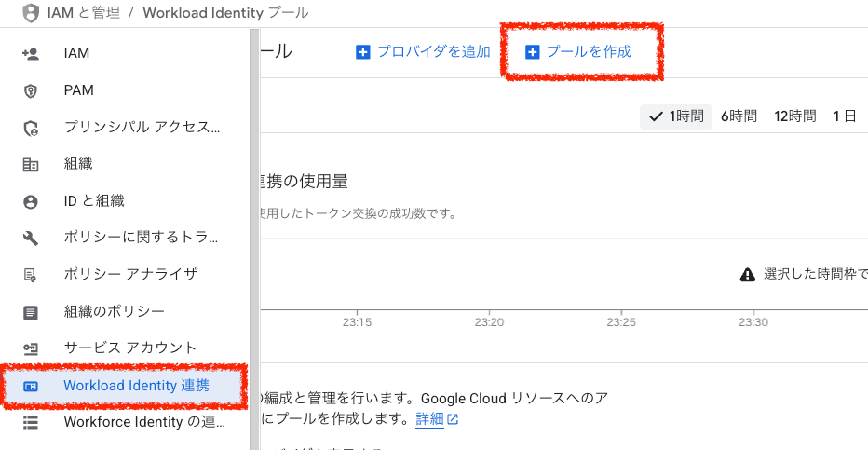The height and width of the screenshot is (450, 868).
Task: Select the 1時間 time range
Action: click(676, 116)
